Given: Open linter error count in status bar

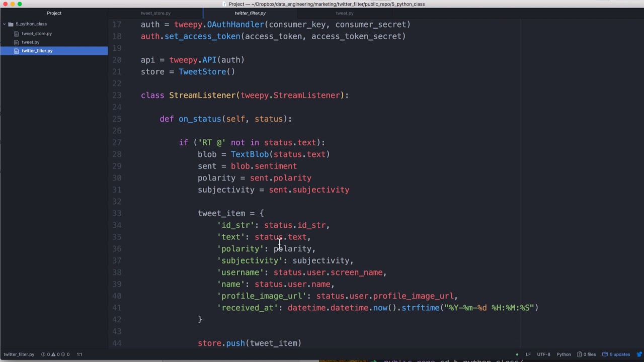Looking at the screenshot, I should coord(46,354).
